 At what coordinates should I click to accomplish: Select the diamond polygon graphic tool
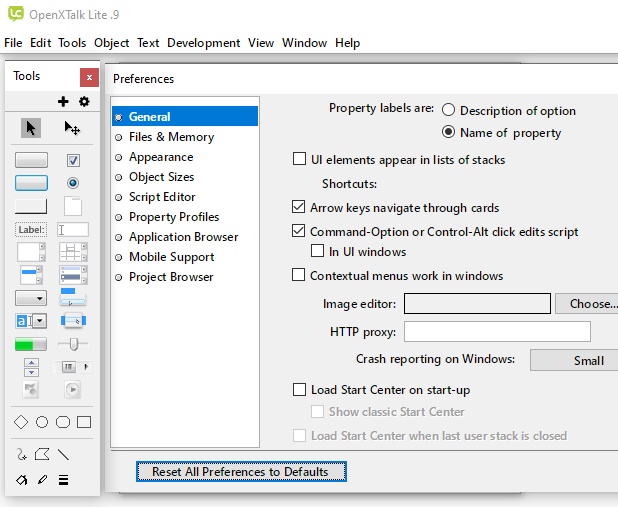pos(21,422)
